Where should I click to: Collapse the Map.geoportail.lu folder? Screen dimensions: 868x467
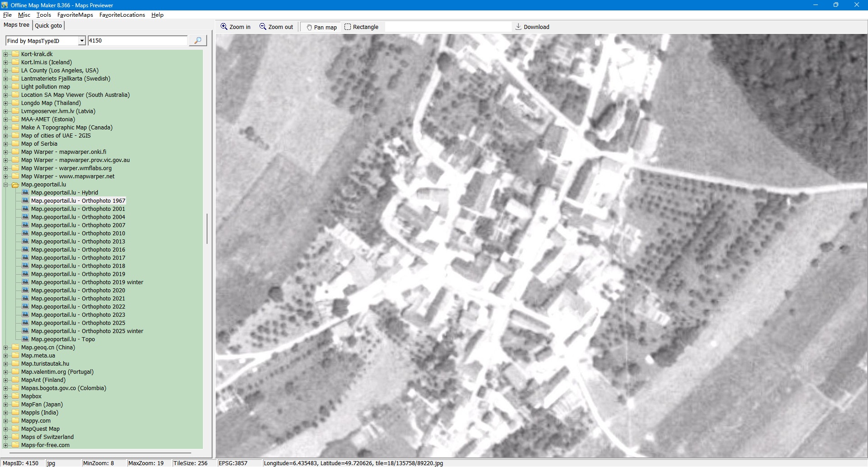pyautogui.click(x=6, y=185)
